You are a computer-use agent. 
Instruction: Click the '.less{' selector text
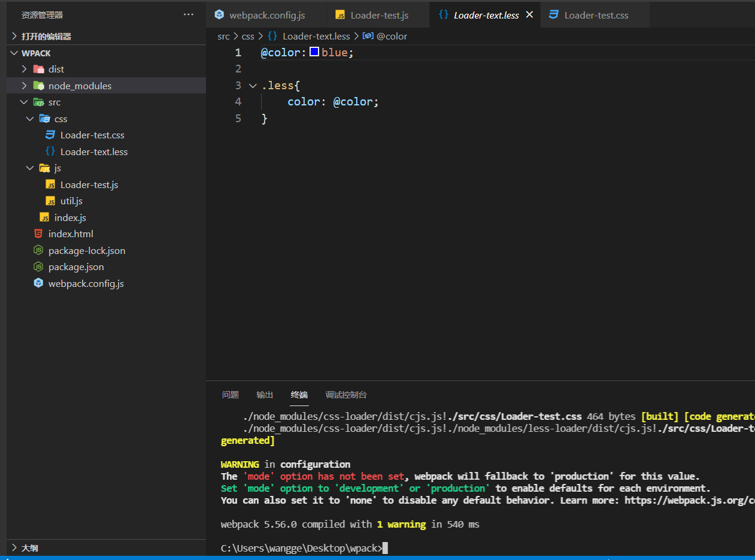click(280, 86)
